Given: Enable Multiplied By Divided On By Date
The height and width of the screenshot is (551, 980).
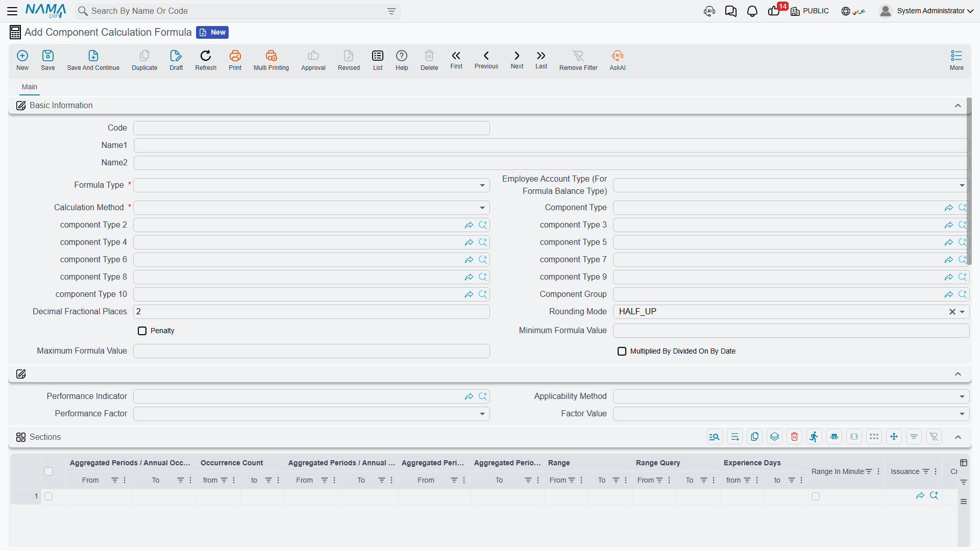Looking at the screenshot, I should pos(622,352).
